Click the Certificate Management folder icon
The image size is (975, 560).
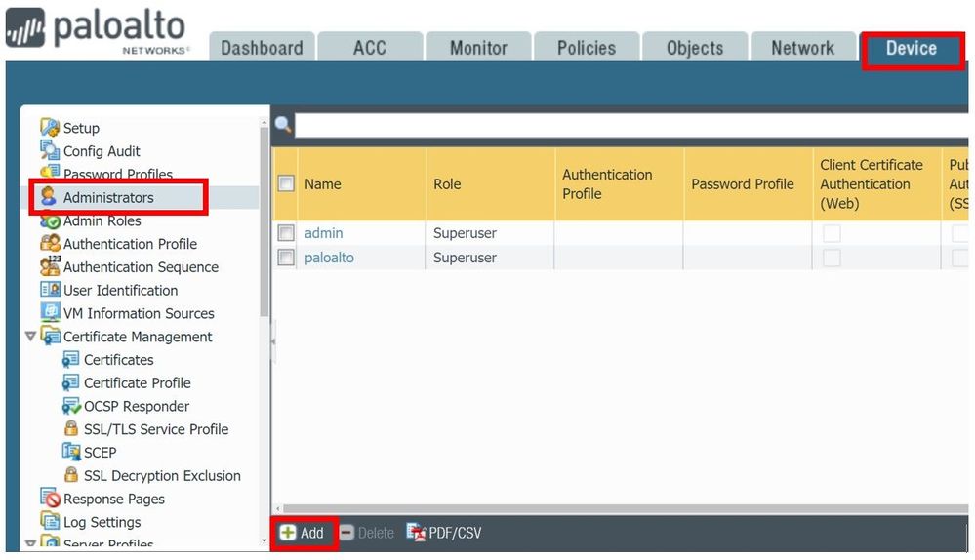51,336
